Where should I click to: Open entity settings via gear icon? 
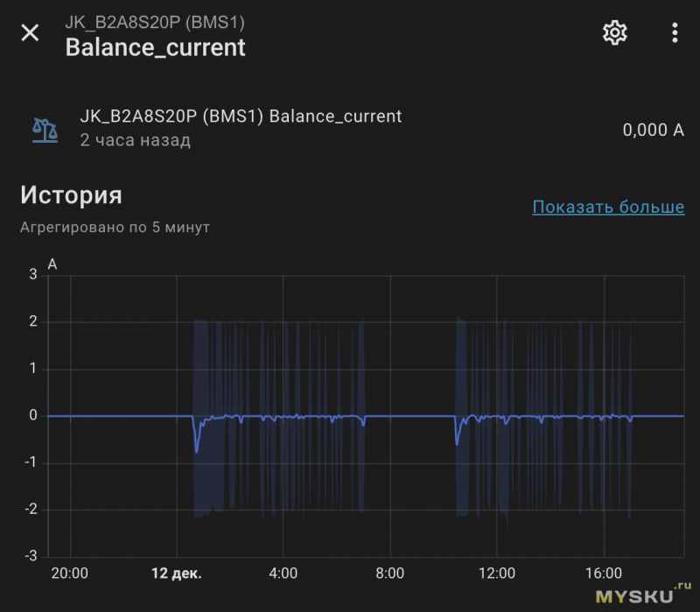(615, 33)
